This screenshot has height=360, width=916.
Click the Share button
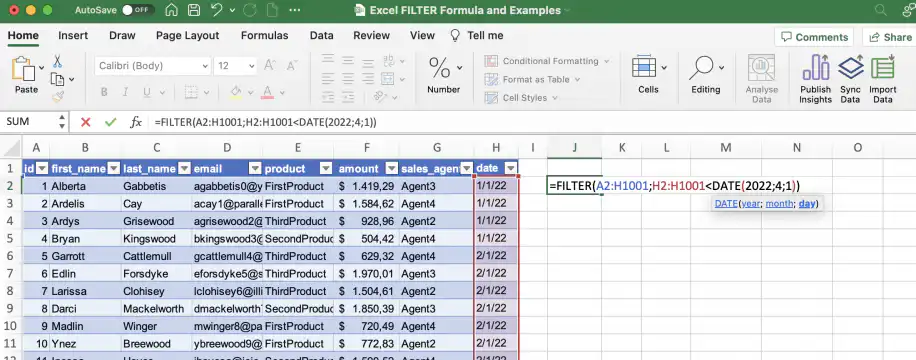point(890,37)
